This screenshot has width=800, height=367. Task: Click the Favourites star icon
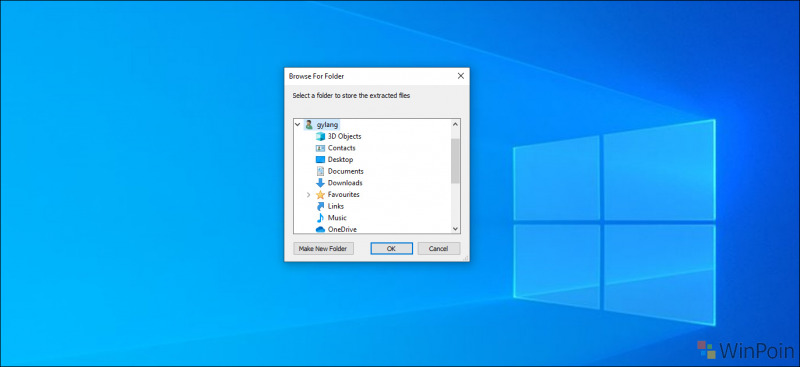tap(320, 195)
